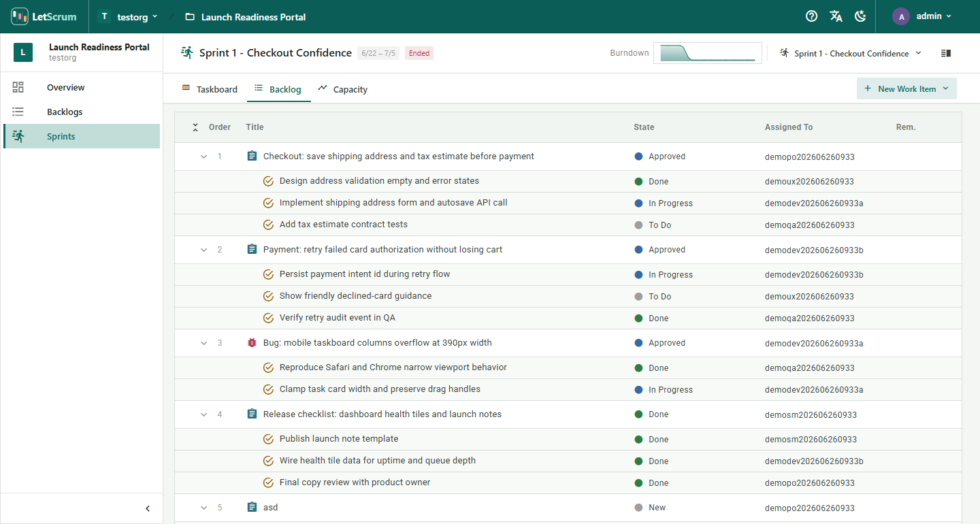Open Release checklist: dashboard health tiles
The width and height of the screenshot is (980, 524).
click(x=382, y=414)
